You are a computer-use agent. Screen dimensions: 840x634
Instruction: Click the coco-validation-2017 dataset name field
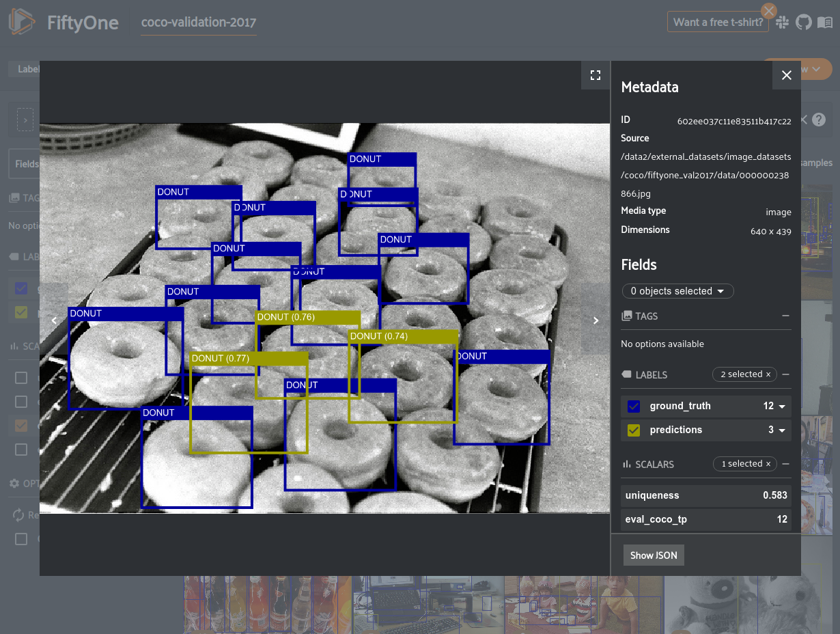[x=198, y=23]
